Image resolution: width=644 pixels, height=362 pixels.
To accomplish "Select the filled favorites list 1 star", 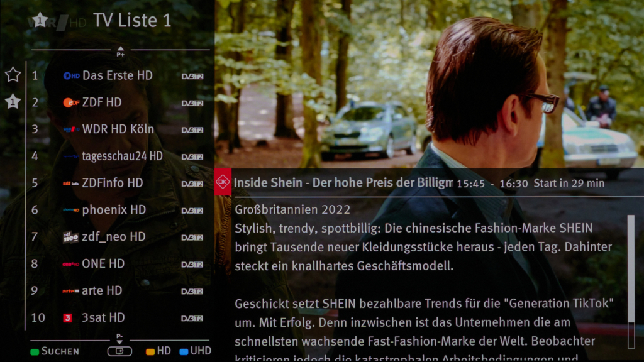I will pyautogui.click(x=13, y=101).
